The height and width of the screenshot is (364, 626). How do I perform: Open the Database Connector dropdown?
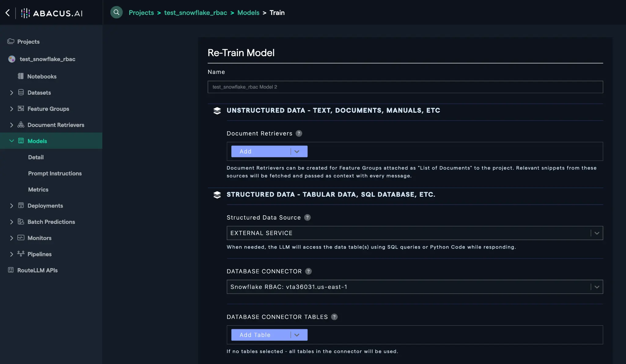point(596,287)
